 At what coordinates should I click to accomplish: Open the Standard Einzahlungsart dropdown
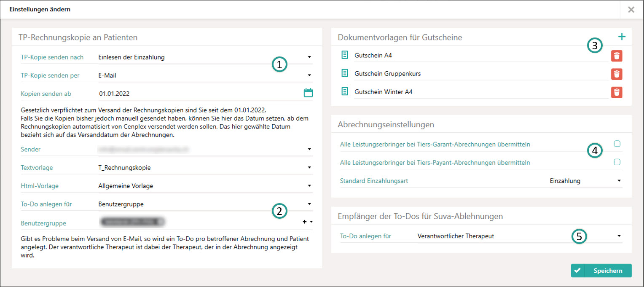click(585, 181)
